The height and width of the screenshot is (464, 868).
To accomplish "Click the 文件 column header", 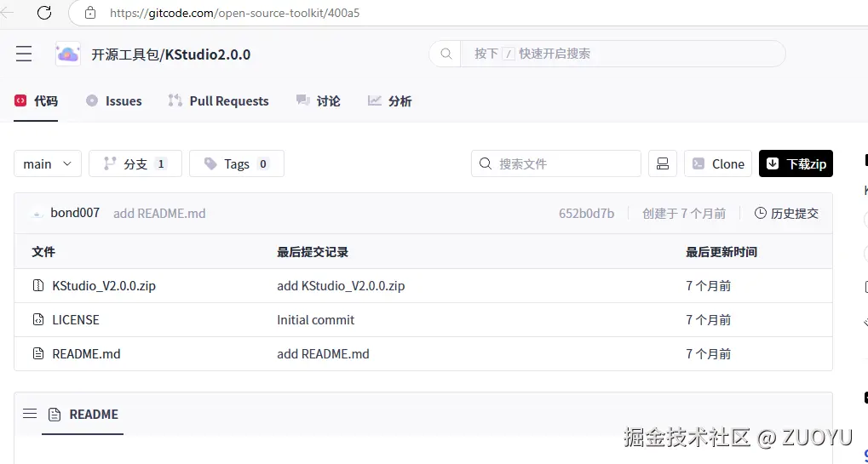I will [43, 252].
